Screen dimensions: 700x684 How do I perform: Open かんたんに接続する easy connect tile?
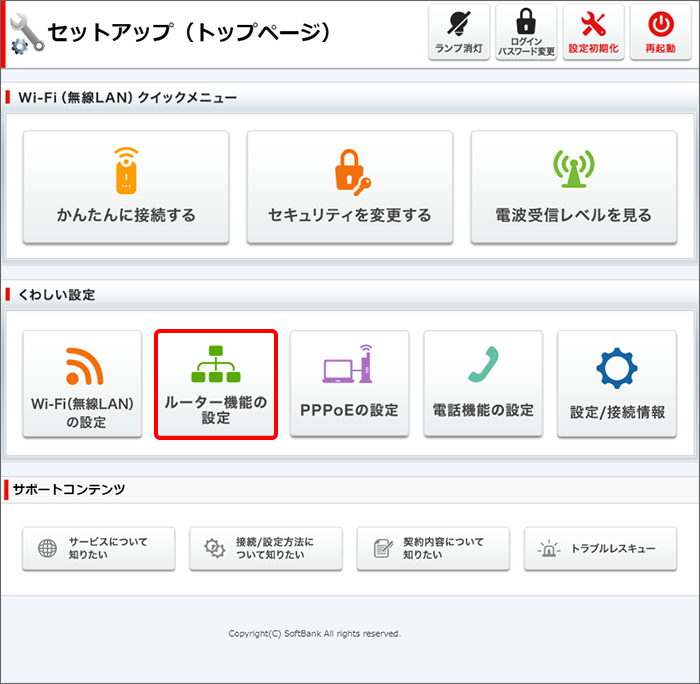pos(126,187)
